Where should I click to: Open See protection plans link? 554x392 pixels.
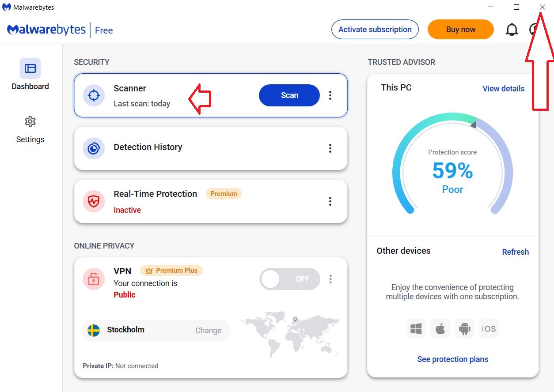point(453,359)
